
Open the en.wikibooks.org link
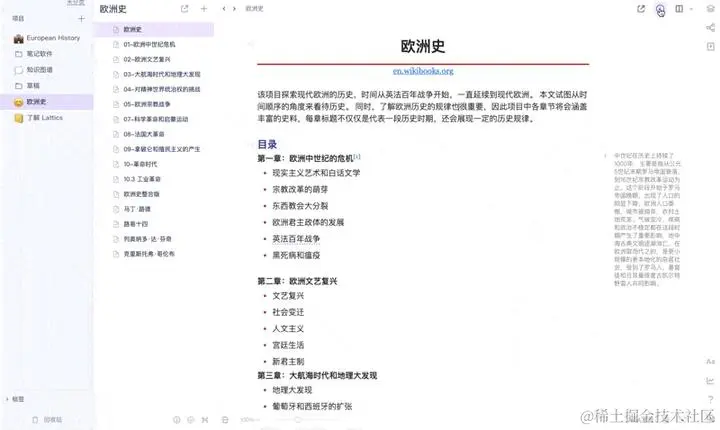[423, 71]
